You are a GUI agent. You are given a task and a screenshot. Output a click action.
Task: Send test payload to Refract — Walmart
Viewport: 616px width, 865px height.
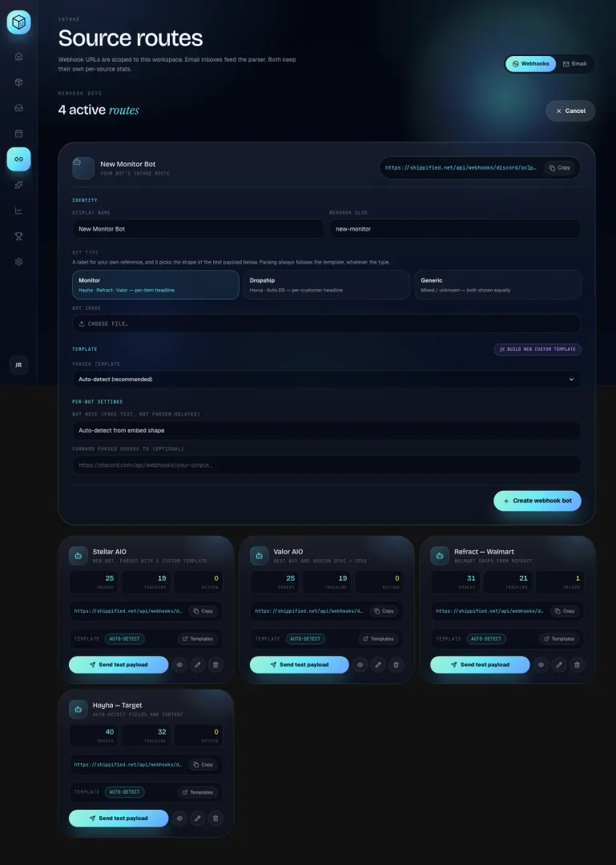tap(480, 665)
